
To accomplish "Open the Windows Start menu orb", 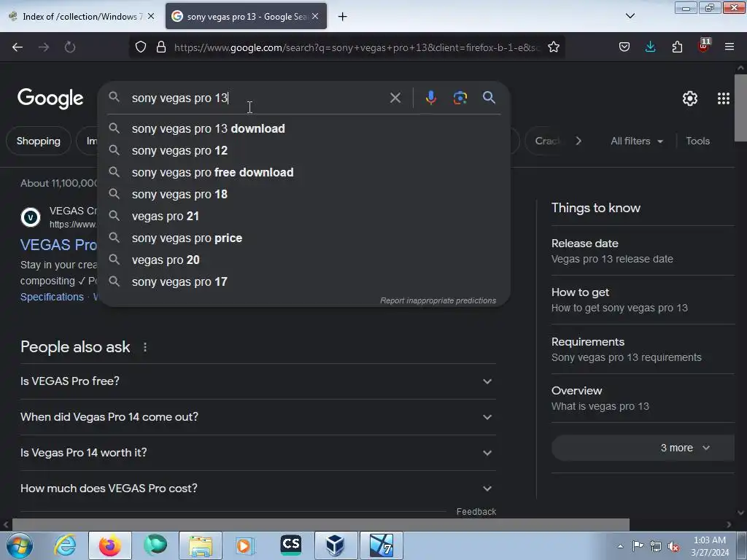I will 19,545.
